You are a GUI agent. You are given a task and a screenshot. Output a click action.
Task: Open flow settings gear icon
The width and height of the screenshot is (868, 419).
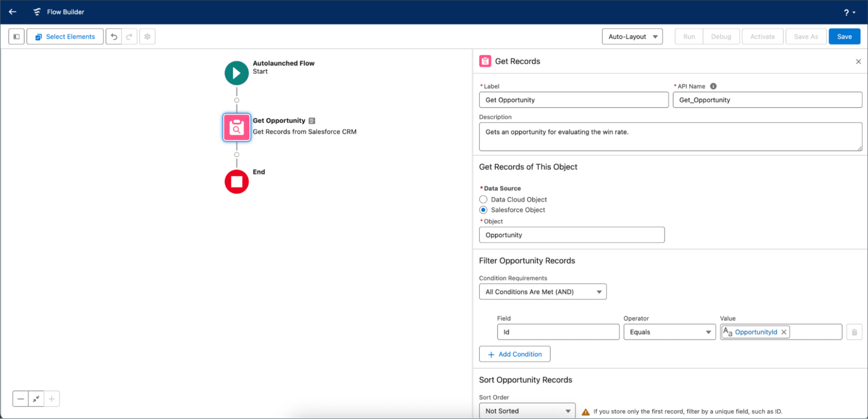click(147, 36)
